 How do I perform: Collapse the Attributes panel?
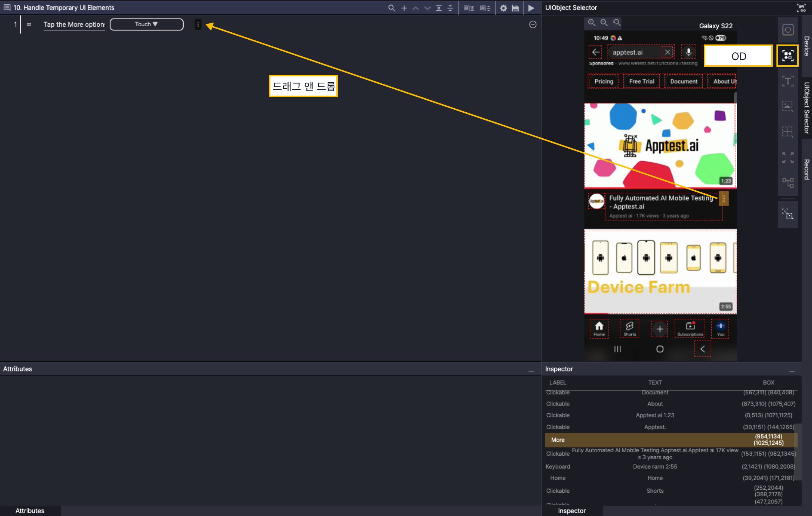tap(531, 370)
